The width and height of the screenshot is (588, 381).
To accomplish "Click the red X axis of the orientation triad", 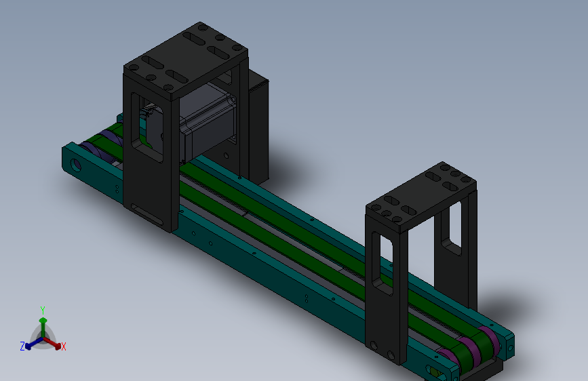I will point(54,344).
